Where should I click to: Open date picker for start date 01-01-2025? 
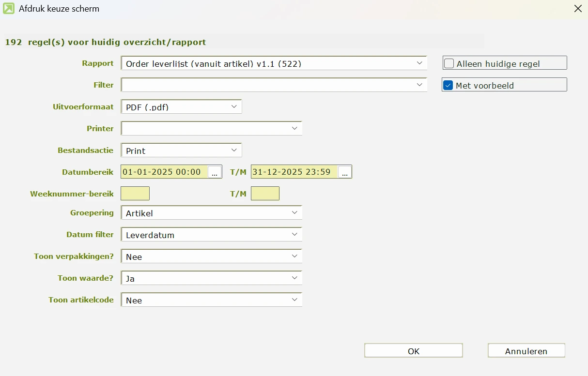(x=215, y=172)
